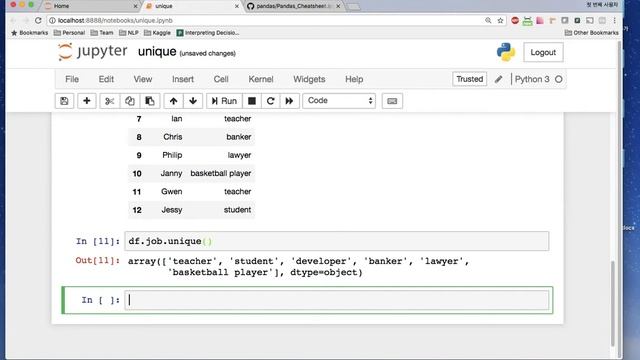
Task: Open the Kaggle bookmarks folder
Action: click(158, 33)
